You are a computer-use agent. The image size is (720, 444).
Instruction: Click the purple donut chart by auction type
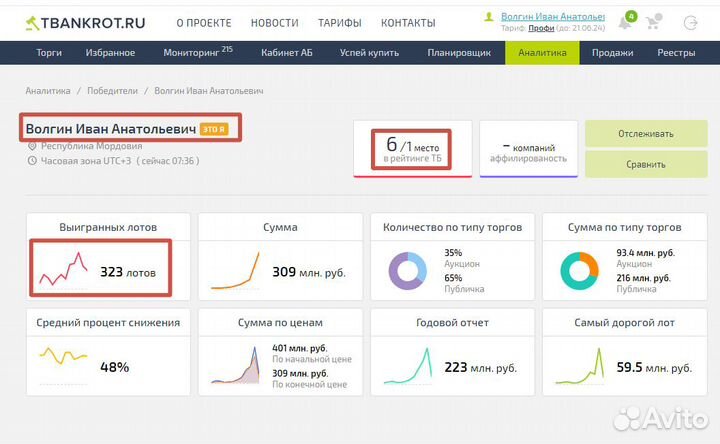(x=407, y=270)
